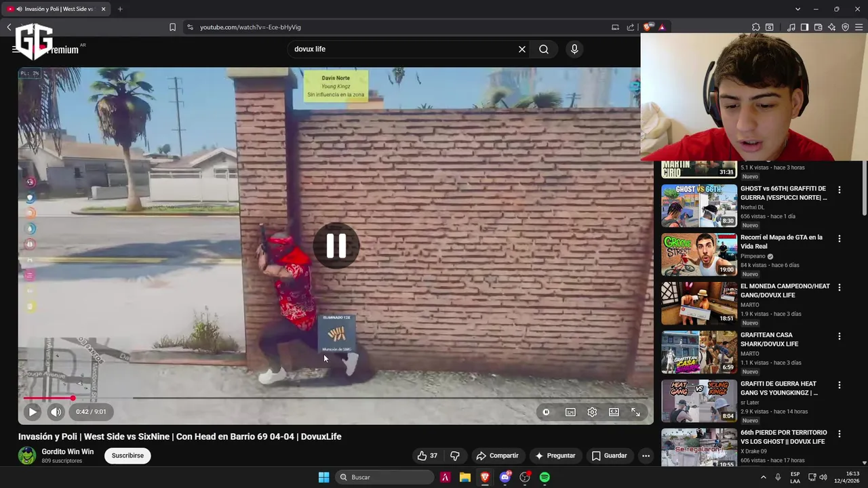Open Brave VPN shield icon
The height and width of the screenshot is (488, 868).
pyautogui.click(x=845, y=27)
